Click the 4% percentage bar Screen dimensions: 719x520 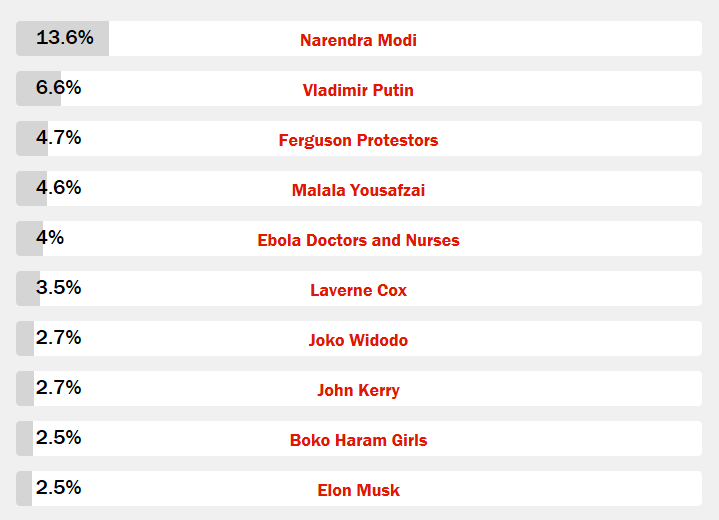[x=29, y=238]
